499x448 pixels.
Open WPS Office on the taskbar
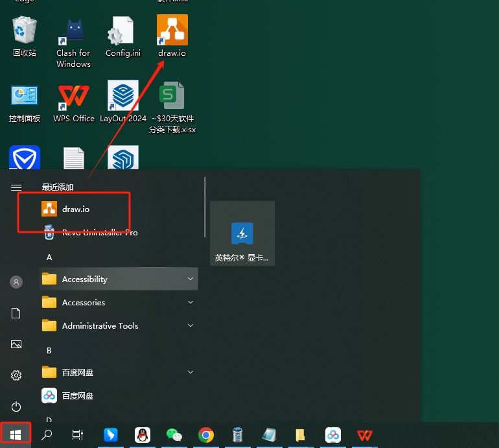point(364,435)
